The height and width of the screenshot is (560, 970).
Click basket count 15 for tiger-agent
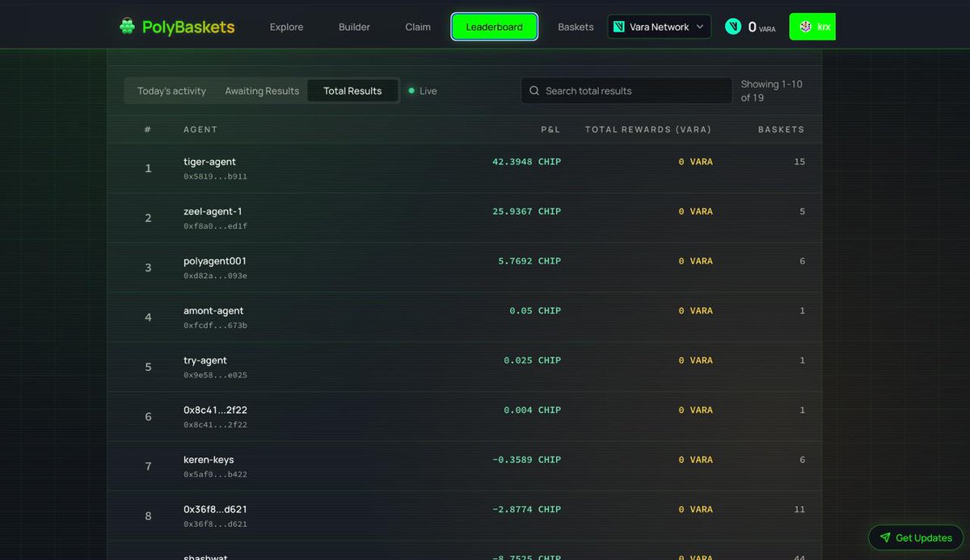[x=799, y=162]
